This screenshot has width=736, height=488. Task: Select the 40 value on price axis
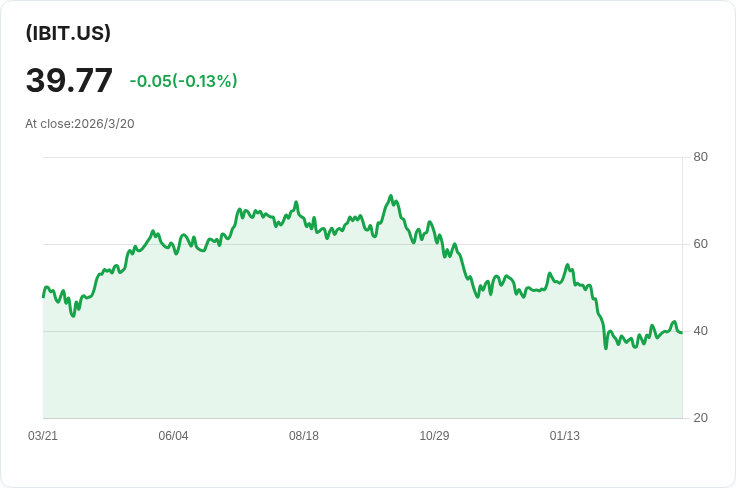(700, 331)
